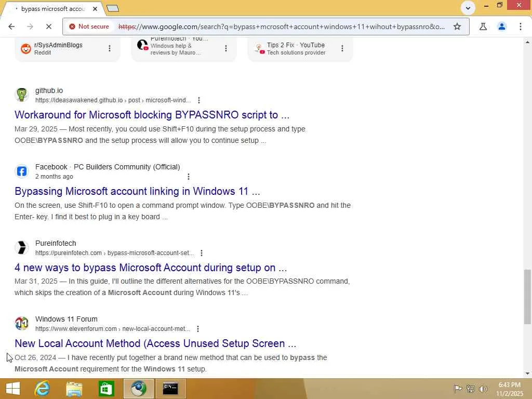Click the page vertical scrollbar thumb
532x399 pixels.
pyautogui.click(x=527, y=297)
